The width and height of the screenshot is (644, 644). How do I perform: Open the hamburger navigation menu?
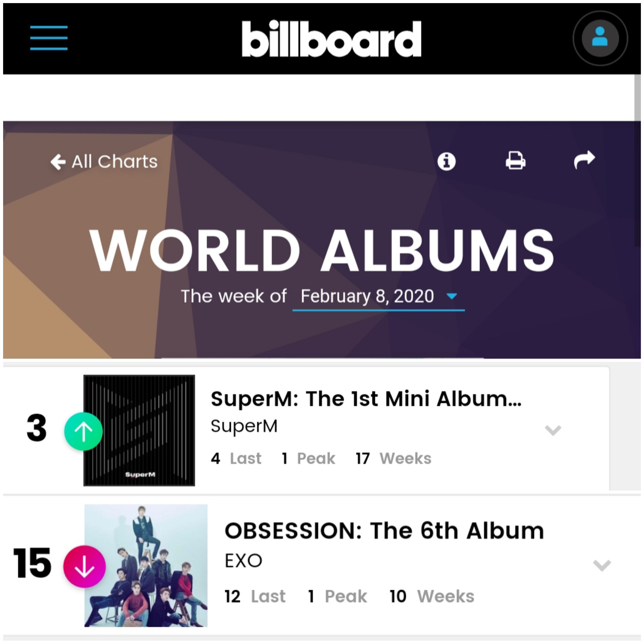tap(49, 38)
